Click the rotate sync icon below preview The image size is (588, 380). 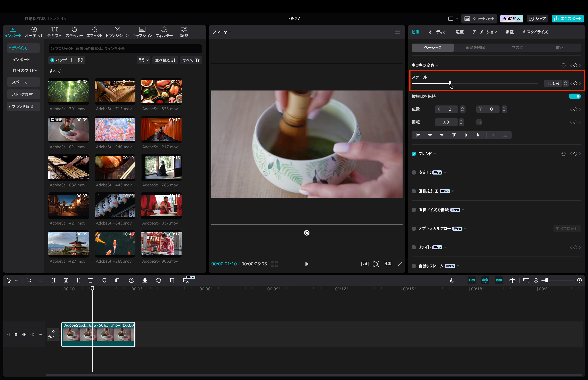(x=306, y=233)
